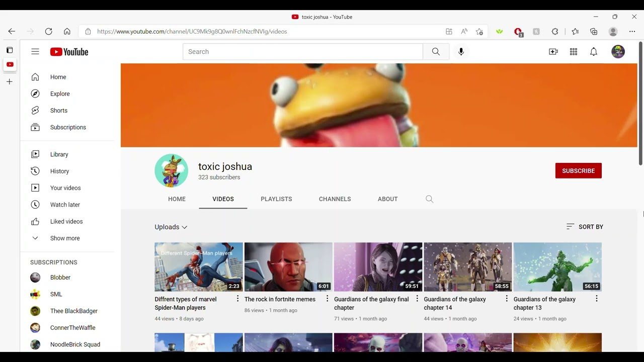Open Guardians chapter 13 thumbnail
The height and width of the screenshot is (362, 644).
tap(557, 267)
